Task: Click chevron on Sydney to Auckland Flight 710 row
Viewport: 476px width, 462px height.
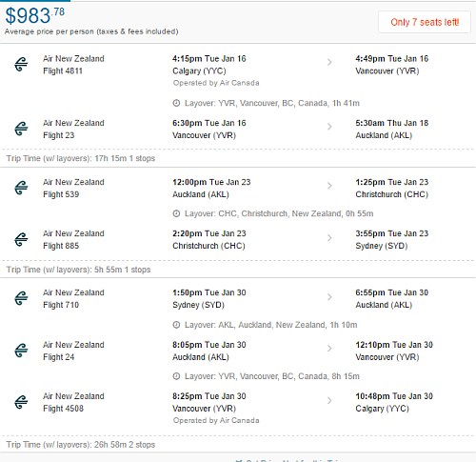Action: [329, 297]
